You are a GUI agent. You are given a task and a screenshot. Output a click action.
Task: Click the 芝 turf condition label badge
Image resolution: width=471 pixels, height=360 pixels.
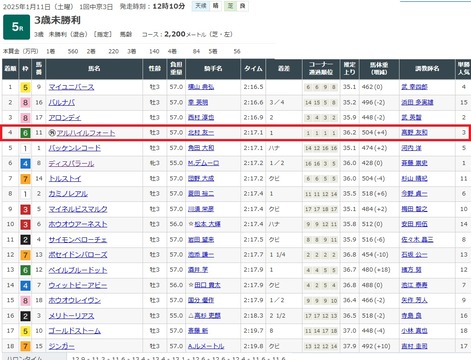click(x=230, y=6)
